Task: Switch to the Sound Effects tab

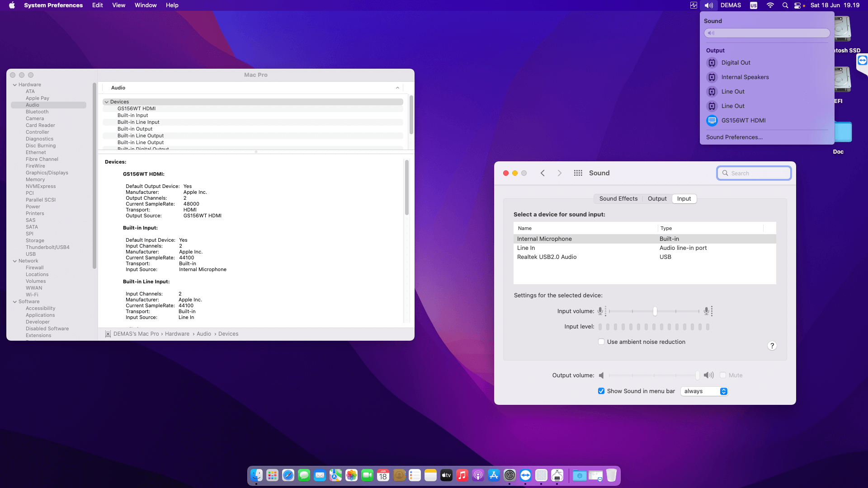Action: tap(618, 199)
